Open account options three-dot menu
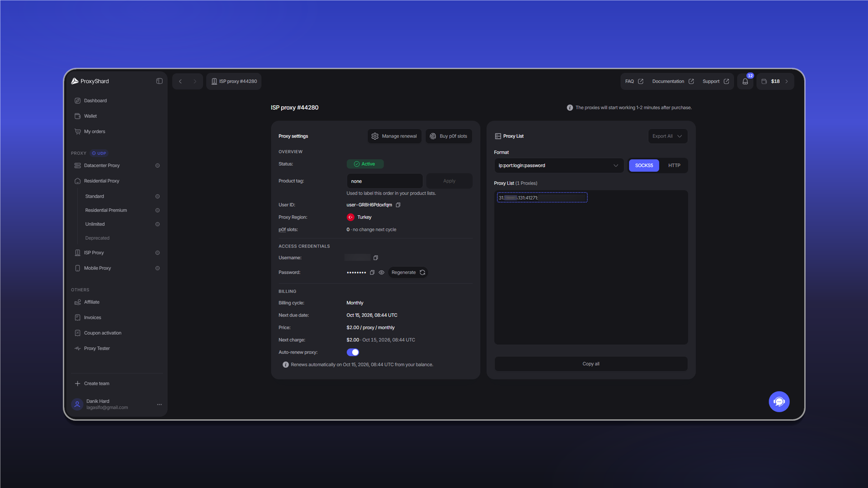 [x=159, y=404]
